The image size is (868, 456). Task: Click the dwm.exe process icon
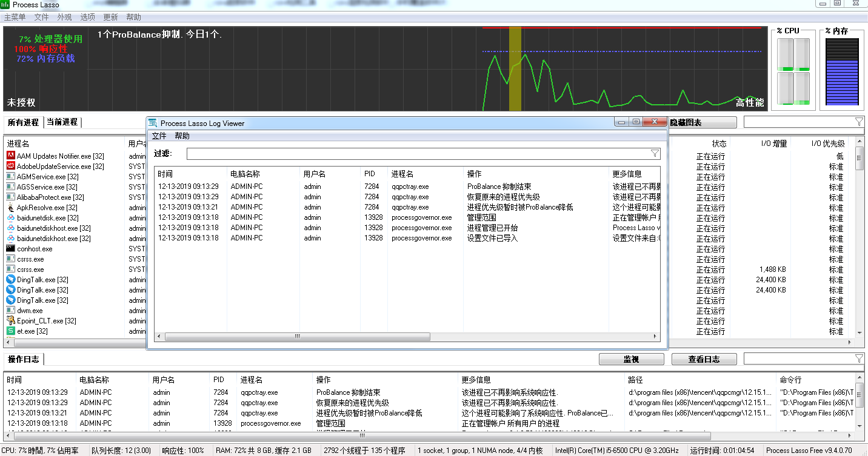click(11, 311)
